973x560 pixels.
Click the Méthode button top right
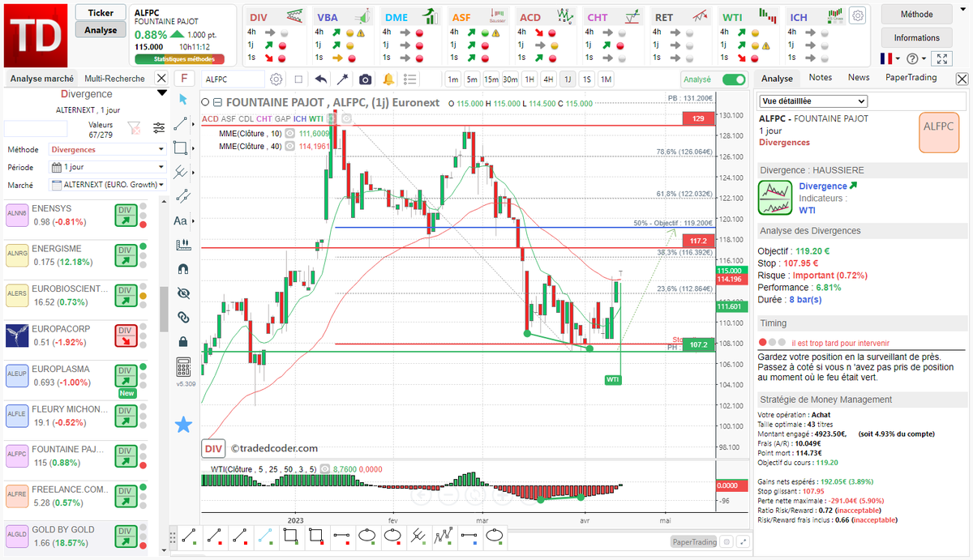pyautogui.click(x=917, y=14)
